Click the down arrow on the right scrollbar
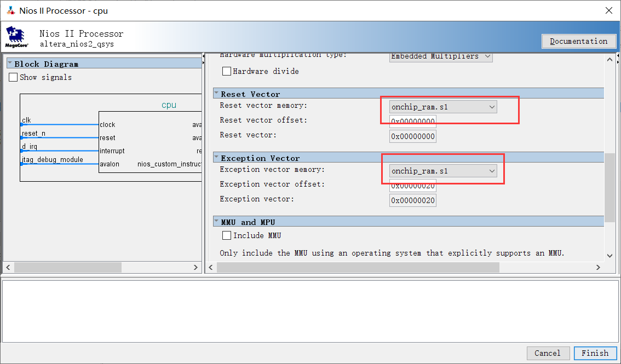 pyautogui.click(x=609, y=255)
